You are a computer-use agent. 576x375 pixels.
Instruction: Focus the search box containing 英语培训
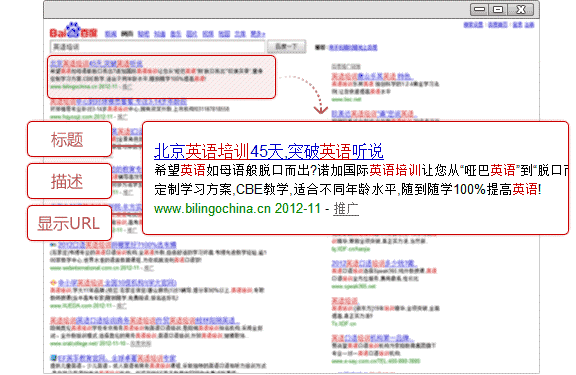pyautogui.click(x=157, y=47)
